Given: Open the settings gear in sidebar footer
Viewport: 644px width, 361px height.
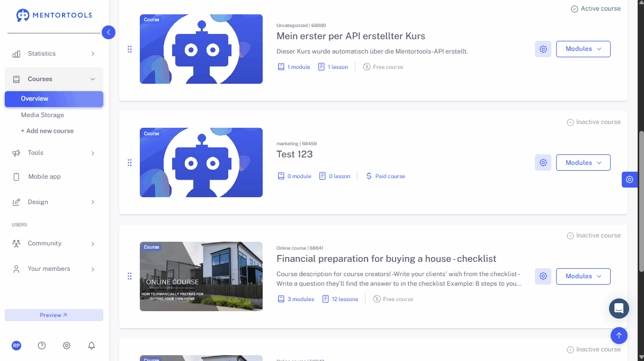Looking at the screenshot, I should click(x=67, y=346).
